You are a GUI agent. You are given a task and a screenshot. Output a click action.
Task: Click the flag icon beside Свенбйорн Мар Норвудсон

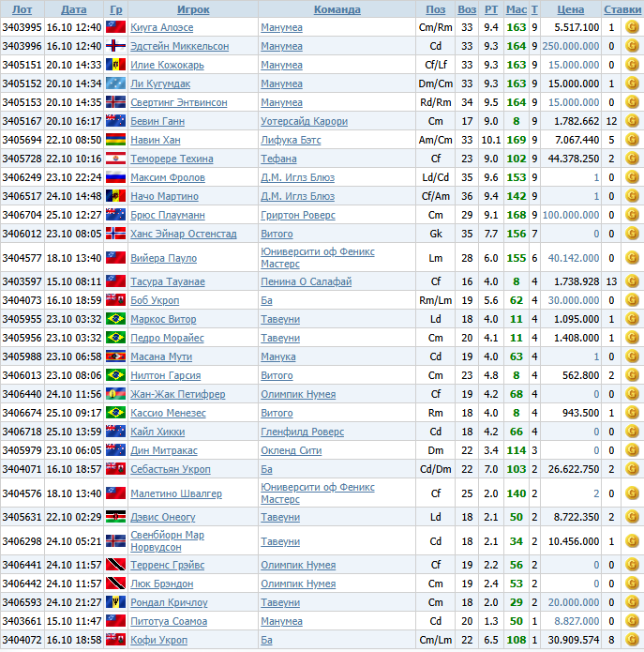(x=115, y=541)
